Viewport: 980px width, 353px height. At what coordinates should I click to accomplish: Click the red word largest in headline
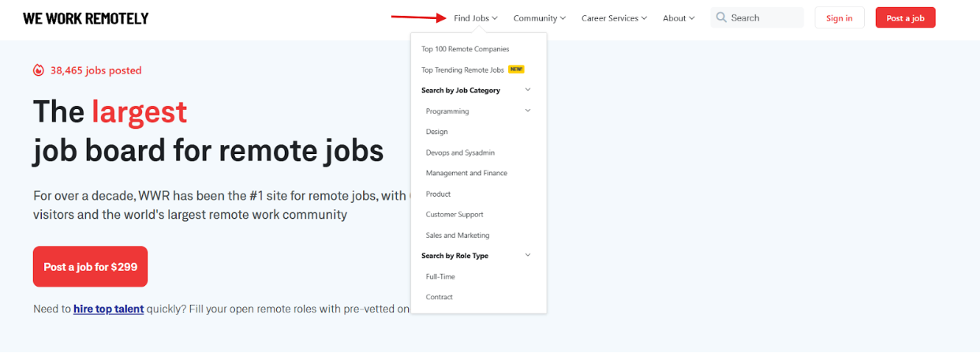pyautogui.click(x=140, y=111)
